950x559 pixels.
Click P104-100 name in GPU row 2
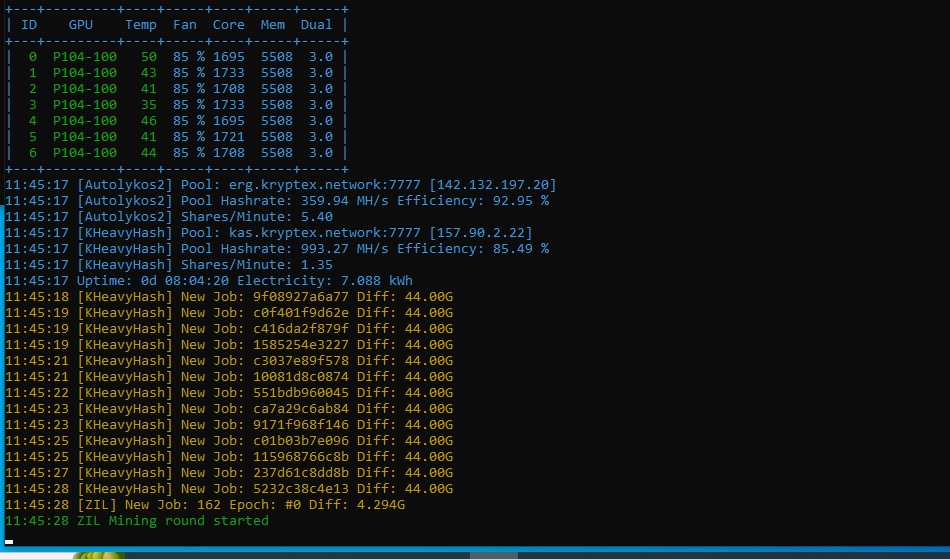point(85,88)
